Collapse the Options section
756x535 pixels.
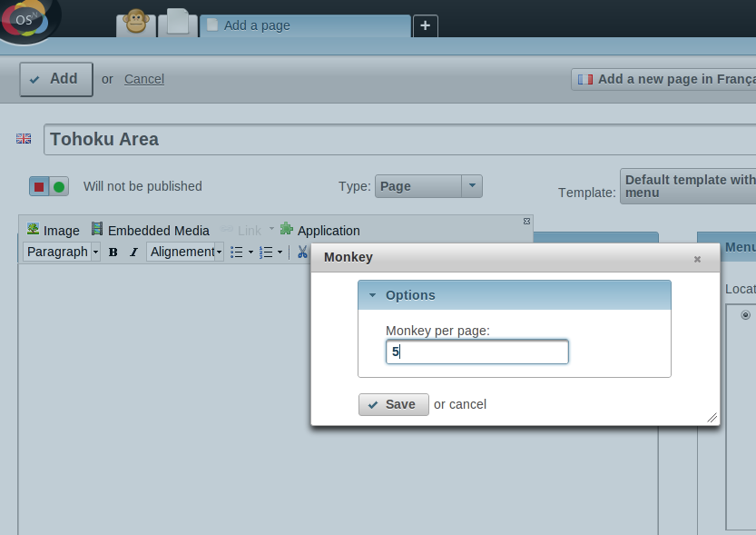pos(372,295)
